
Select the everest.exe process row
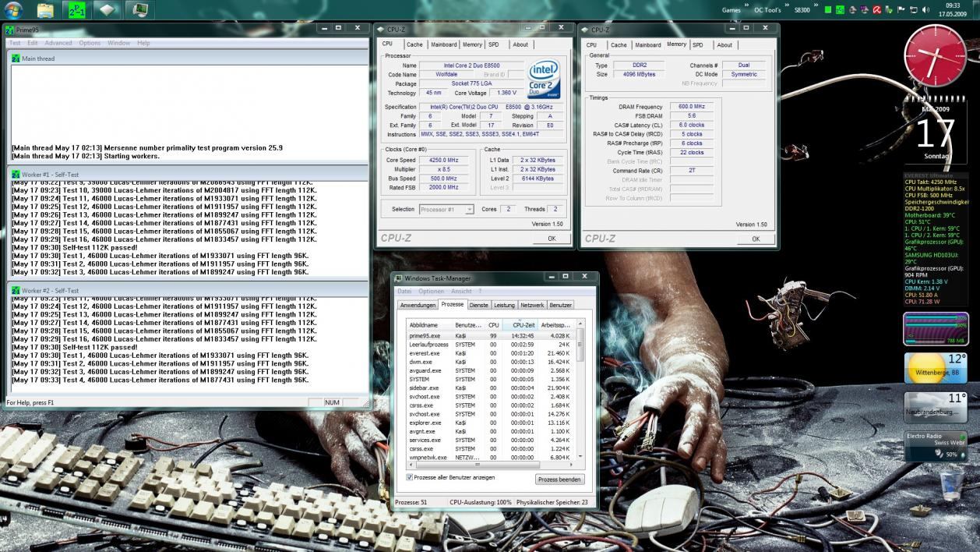[x=491, y=353]
